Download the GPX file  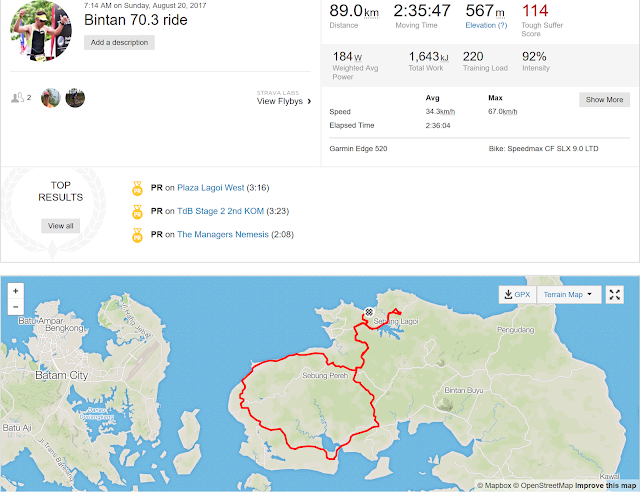517,294
